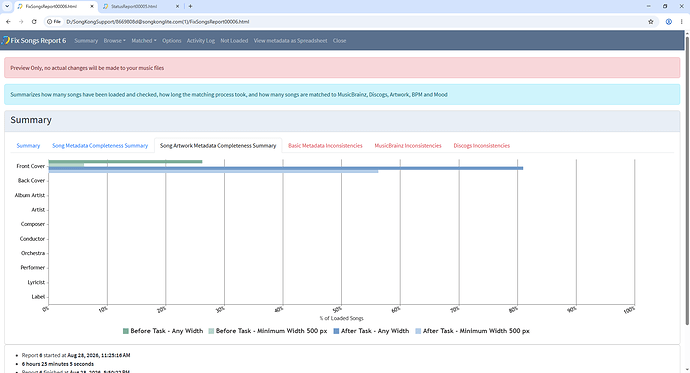Click the Summary panel heading
Viewport: 690px width, 373px height.
31,120
